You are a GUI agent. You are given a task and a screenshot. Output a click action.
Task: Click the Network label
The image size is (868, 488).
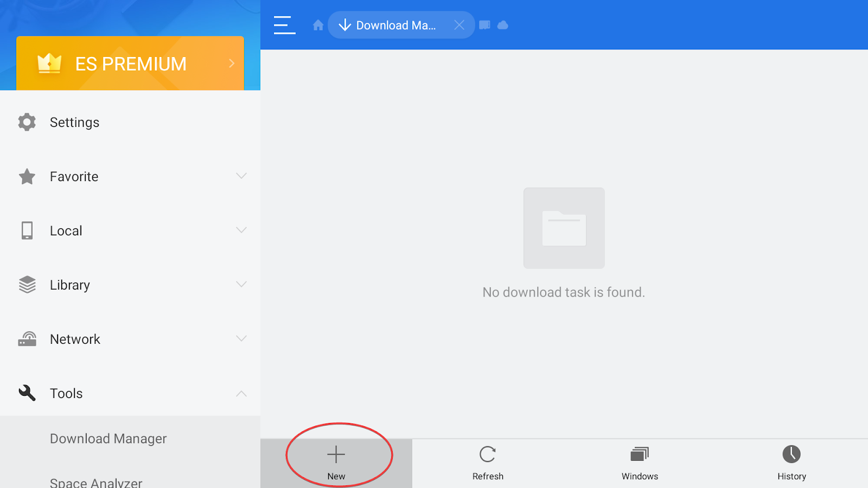coord(75,339)
